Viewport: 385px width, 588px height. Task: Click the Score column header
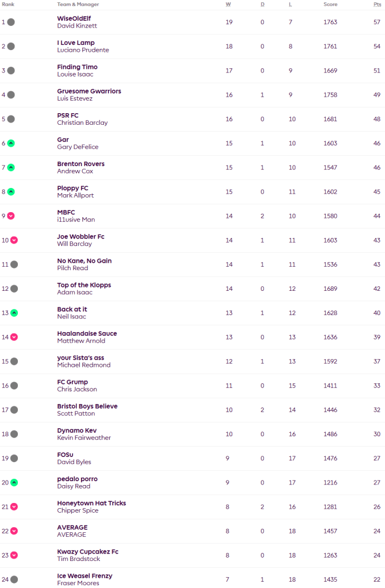[x=330, y=4]
